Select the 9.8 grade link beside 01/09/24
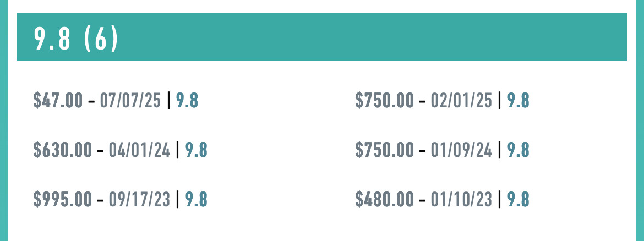Viewport: 644px width, 241px height. (x=519, y=150)
